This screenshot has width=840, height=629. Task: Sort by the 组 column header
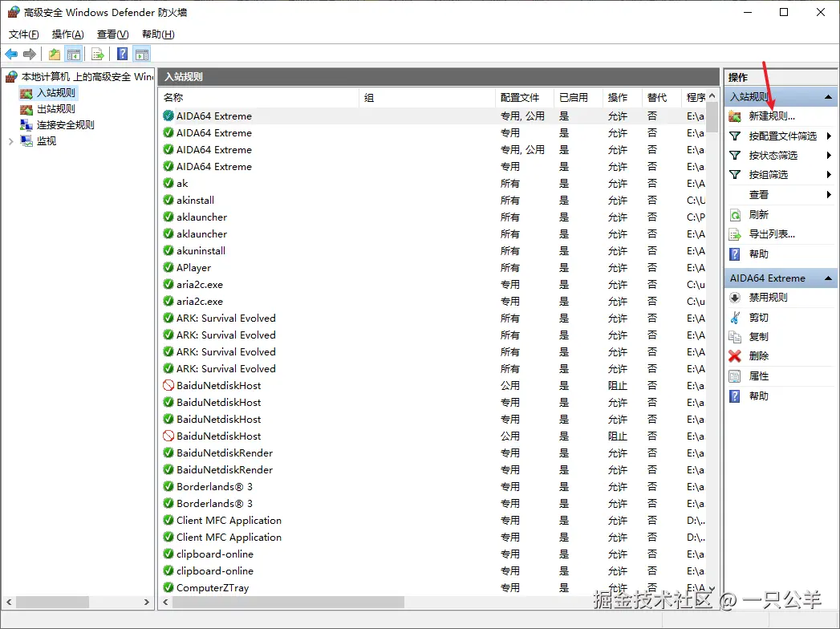428,98
